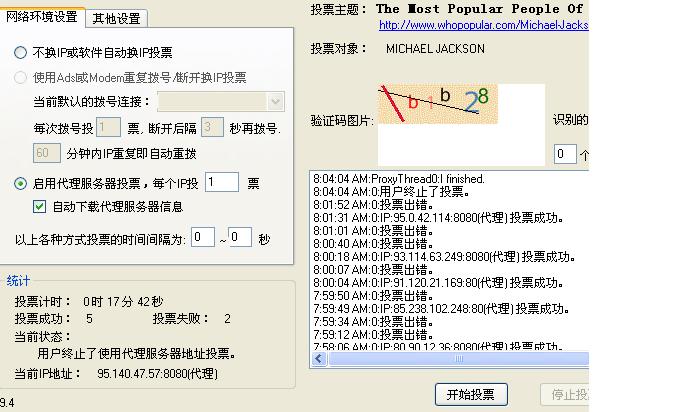The width and height of the screenshot is (683, 412).
Task: Select 不换IP或软件自动换IP投票 radio option
Action: pyautogui.click(x=21, y=53)
